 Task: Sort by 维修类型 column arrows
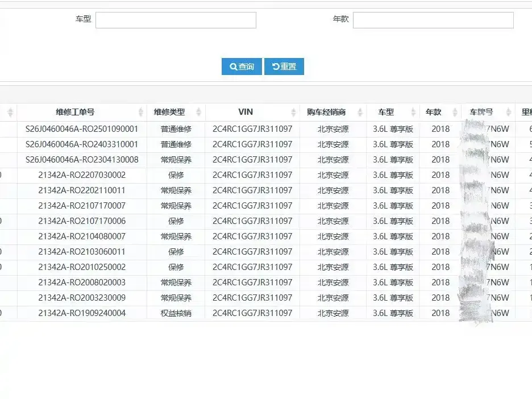coord(199,112)
